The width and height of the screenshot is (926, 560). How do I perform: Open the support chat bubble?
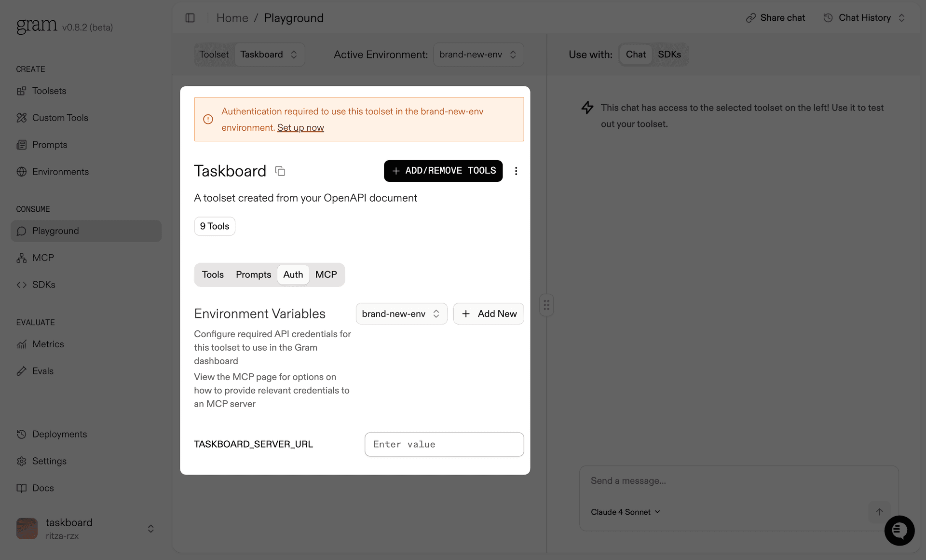[899, 531]
